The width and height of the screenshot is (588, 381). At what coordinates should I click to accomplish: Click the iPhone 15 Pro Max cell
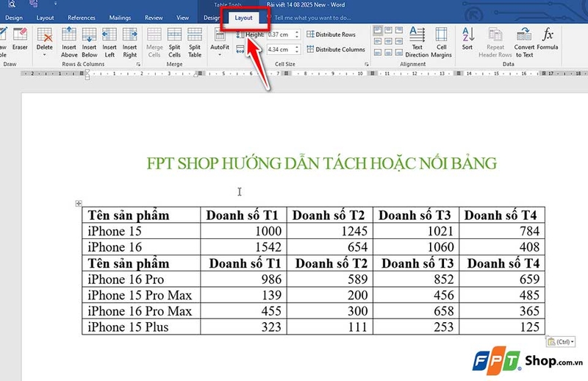click(141, 295)
